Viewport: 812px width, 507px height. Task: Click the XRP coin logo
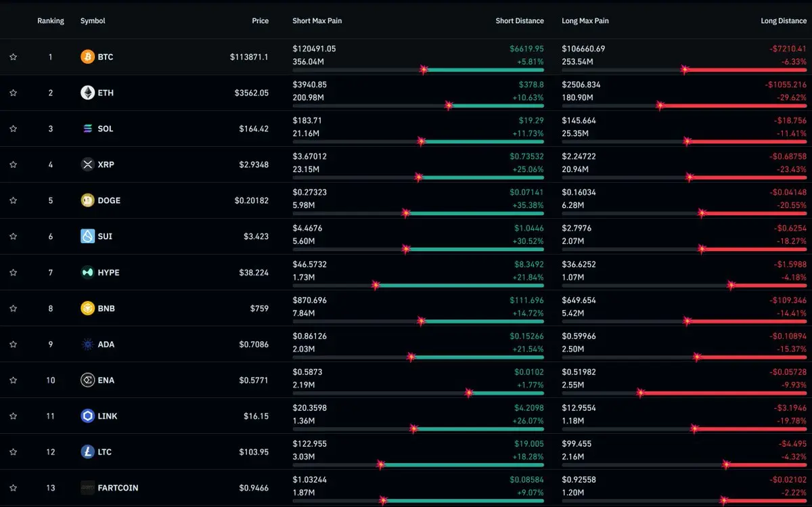click(x=87, y=164)
